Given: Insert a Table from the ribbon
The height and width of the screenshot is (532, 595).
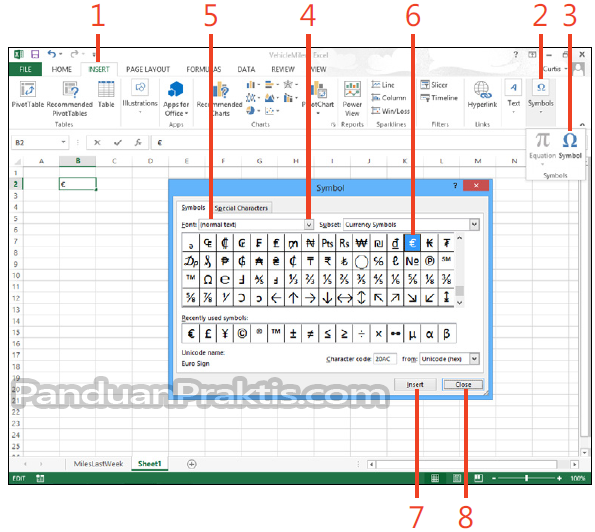Looking at the screenshot, I should click(106, 94).
